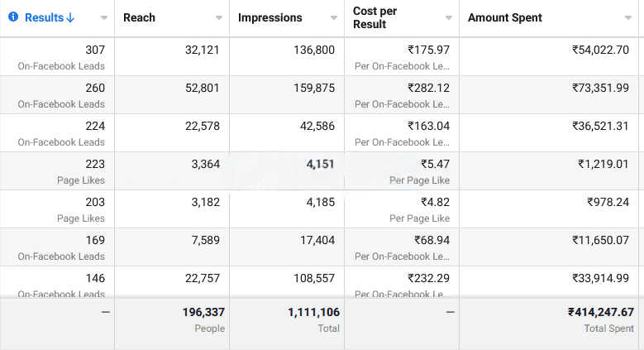Sort by the Results column header
The height and width of the screenshot is (350, 644).
tap(45, 17)
